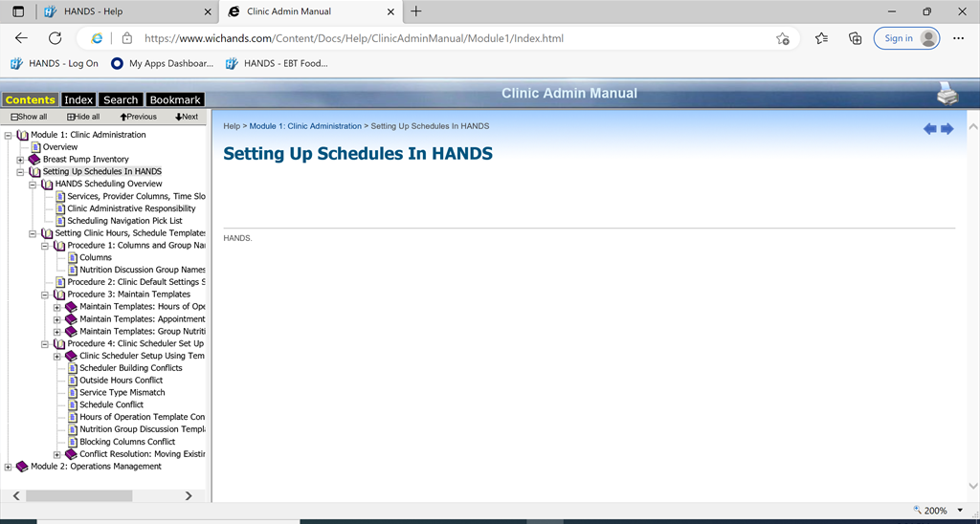Open browser Collections icon
Viewport: 980px width, 524px height.
point(856,38)
